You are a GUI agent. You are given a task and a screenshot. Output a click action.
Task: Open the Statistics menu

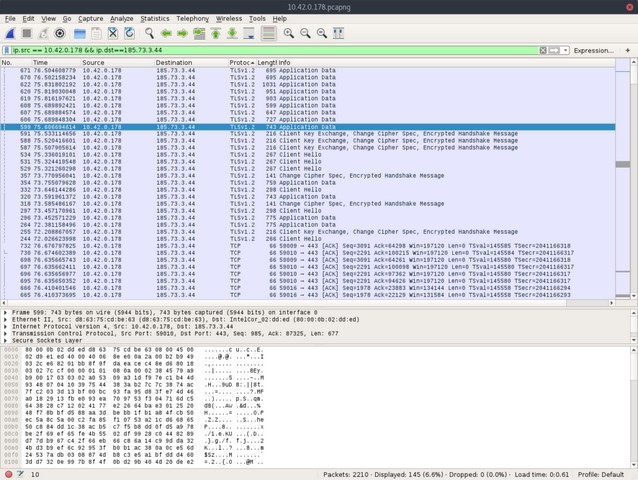154,18
